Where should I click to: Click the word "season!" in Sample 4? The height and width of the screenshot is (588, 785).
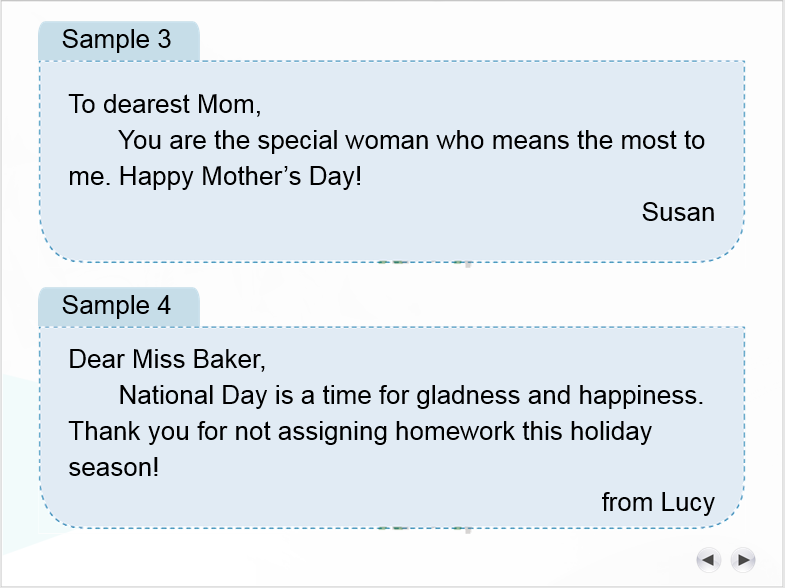click(114, 467)
